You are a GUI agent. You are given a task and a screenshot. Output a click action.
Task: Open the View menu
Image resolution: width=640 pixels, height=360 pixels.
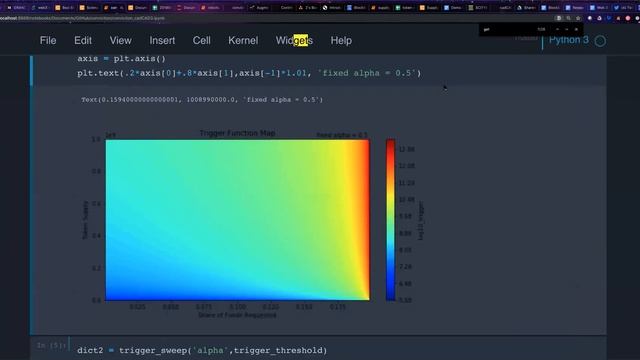coord(120,40)
